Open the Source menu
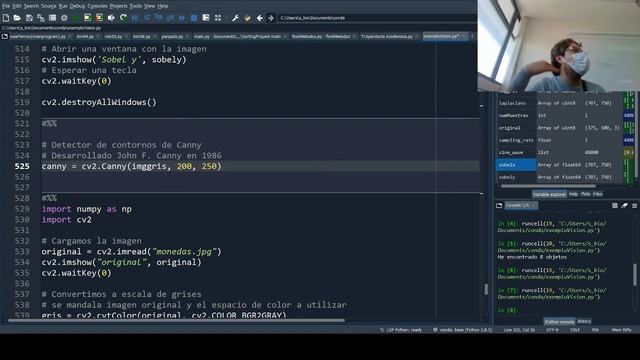Image resolution: width=640 pixels, height=360 pixels. pyautogui.click(x=49, y=6)
